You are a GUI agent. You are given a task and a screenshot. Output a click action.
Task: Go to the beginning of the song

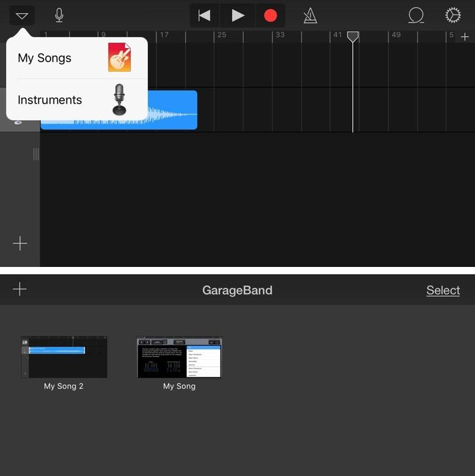[205, 15]
